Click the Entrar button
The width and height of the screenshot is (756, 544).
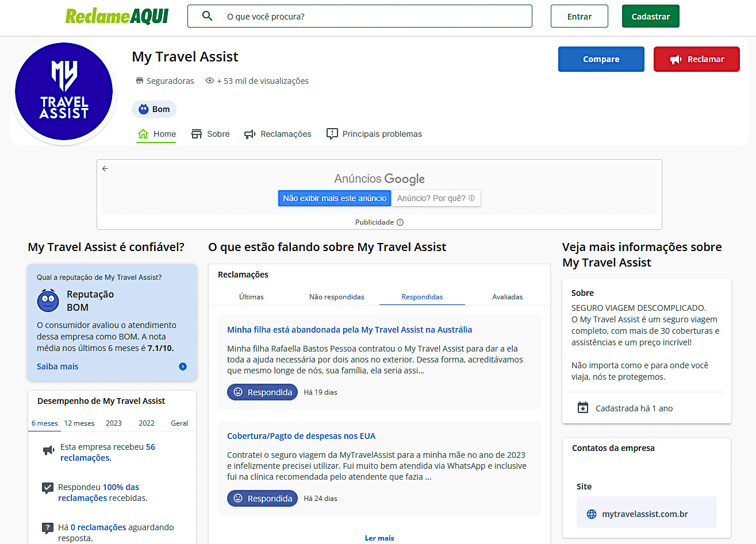(x=580, y=16)
